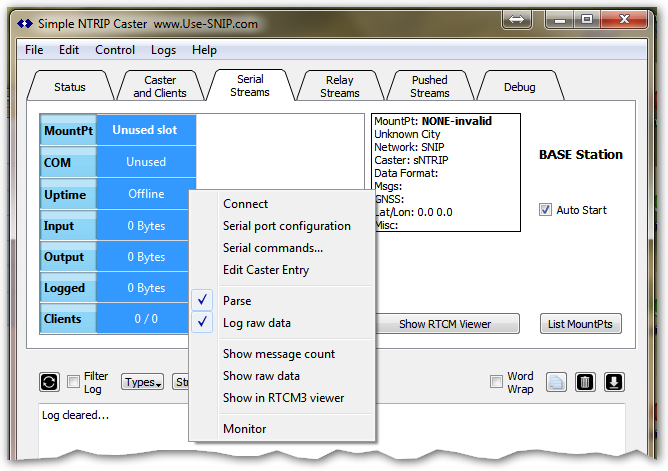Click the Unused slot MountPt cell
Image resolution: width=668 pixels, height=471 pixels.
pos(146,130)
